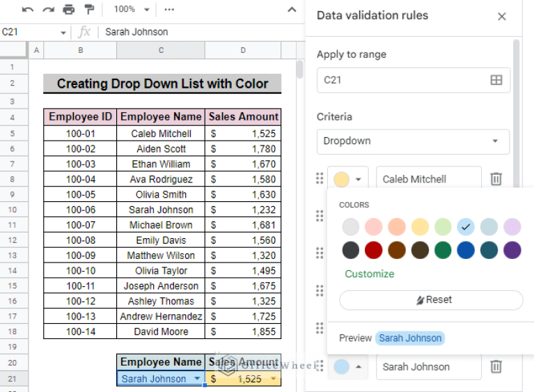Viewport: 534px width, 392px height.
Task: Click the print icon
Action: [68, 9]
